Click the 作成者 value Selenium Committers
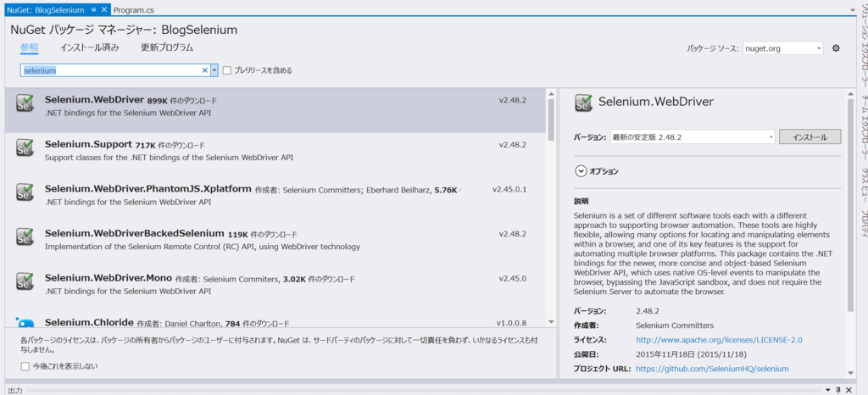The image size is (868, 395). pyautogui.click(x=675, y=325)
